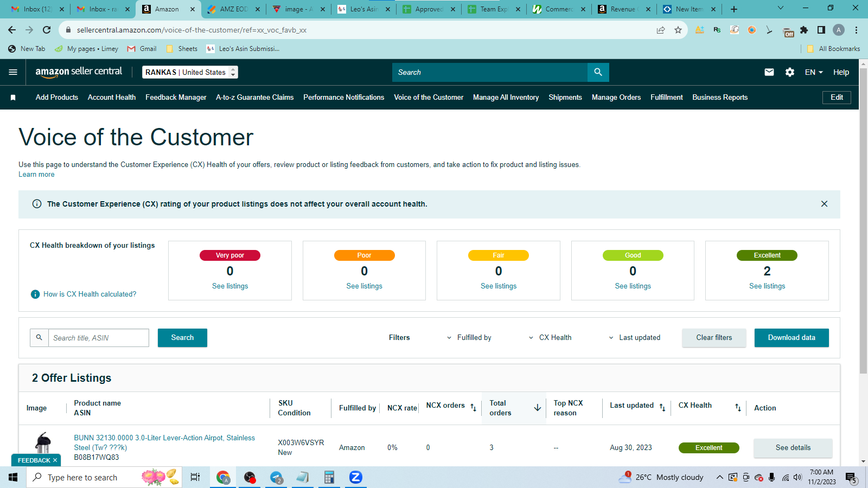The height and width of the screenshot is (488, 868).
Task: Click the magnifier icon beside the Search title, ASIN field
Action: (x=39, y=338)
